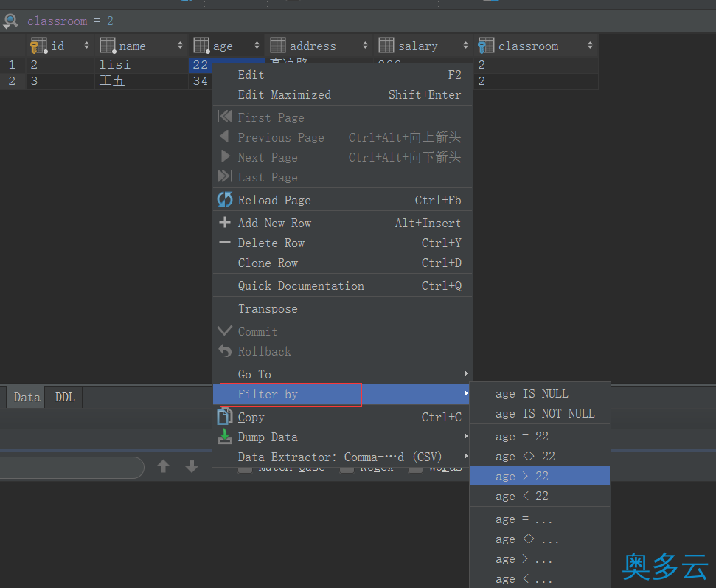The width and height of the screenshot is (716, 588).
Task: Click the salary column table icon
Action: click(x=386, y=46)
